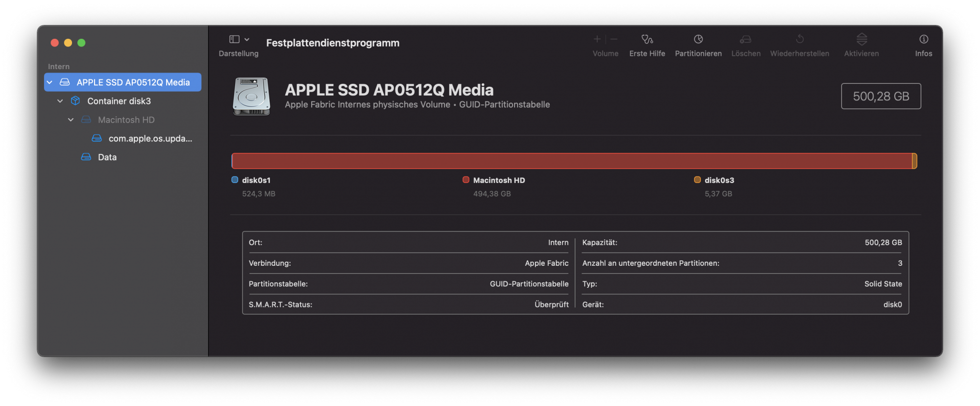
Task: Click the Aktivieren mount icon
Action: pyautogui.click(x=862, y=39)
